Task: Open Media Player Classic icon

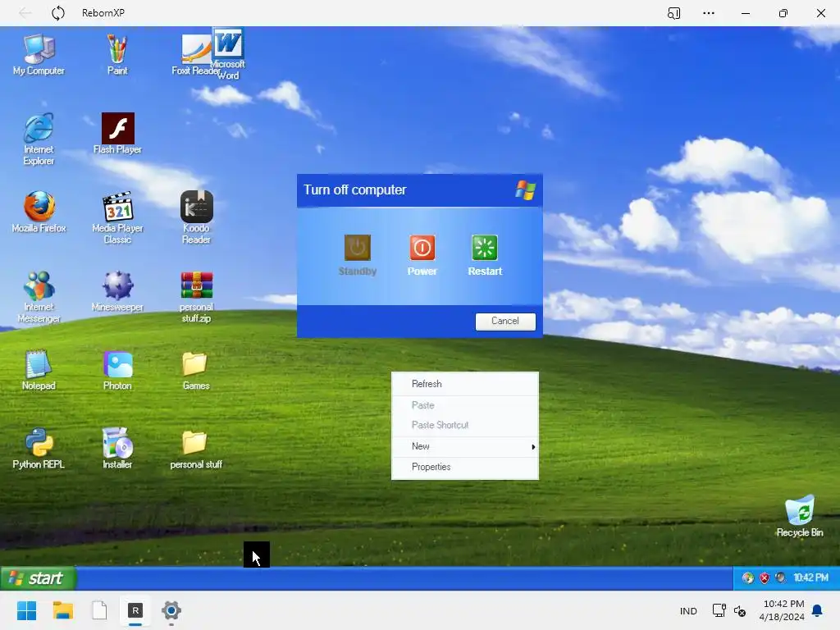Action: coord(117,217)
